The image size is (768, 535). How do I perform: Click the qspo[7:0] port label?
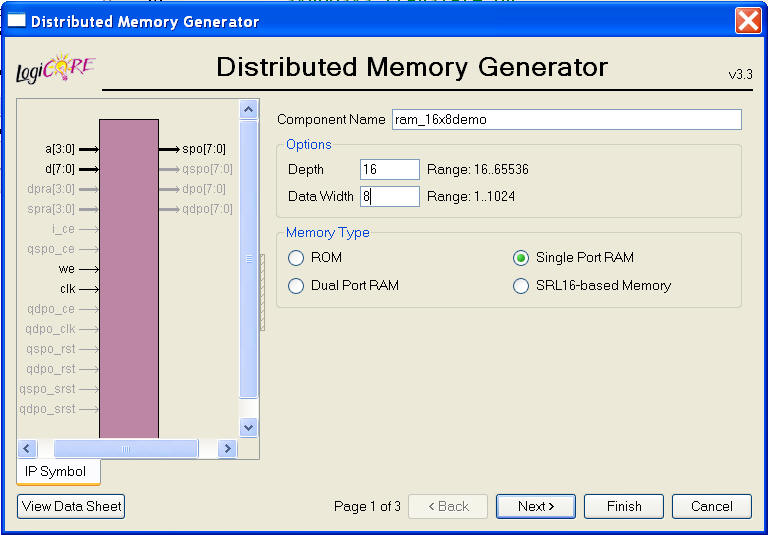207,169
